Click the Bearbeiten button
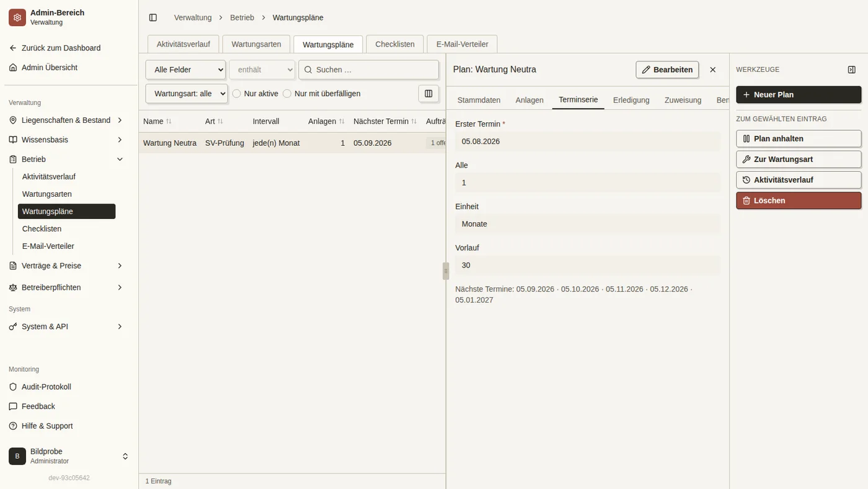Viewport: 868px width, 489px height. pos(667,70)
